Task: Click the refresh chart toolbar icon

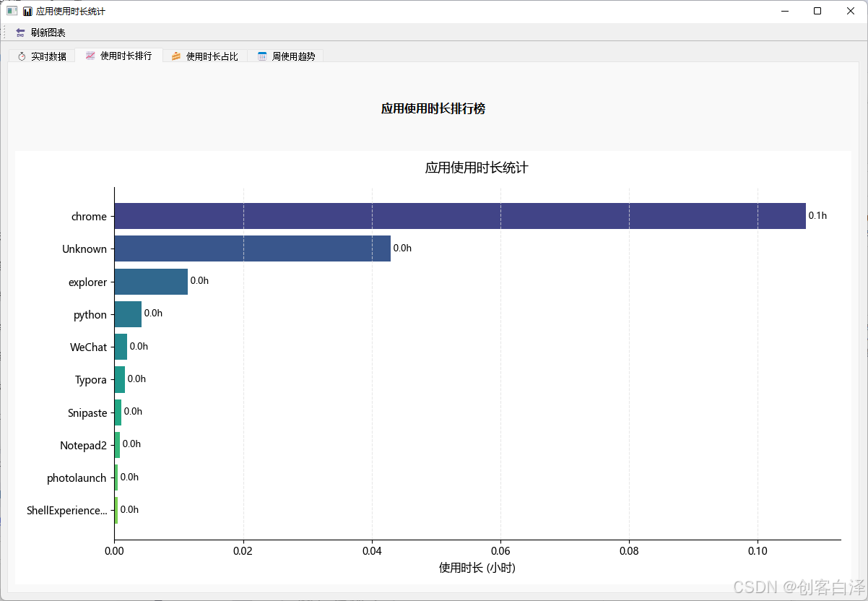Action: (x=20, y=33)
